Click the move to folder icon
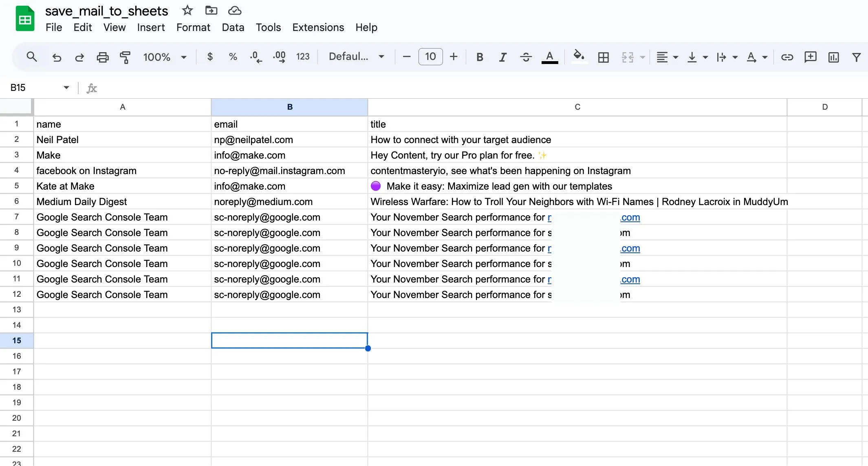 point(211,11)
